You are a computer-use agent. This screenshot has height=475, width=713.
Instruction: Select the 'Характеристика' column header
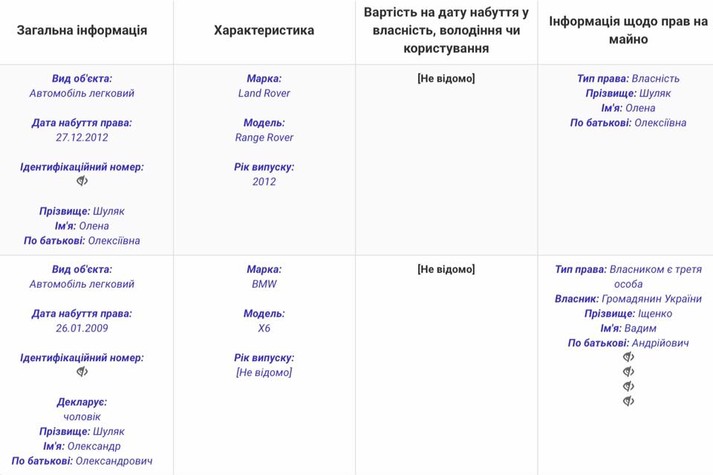pos(264,30)
